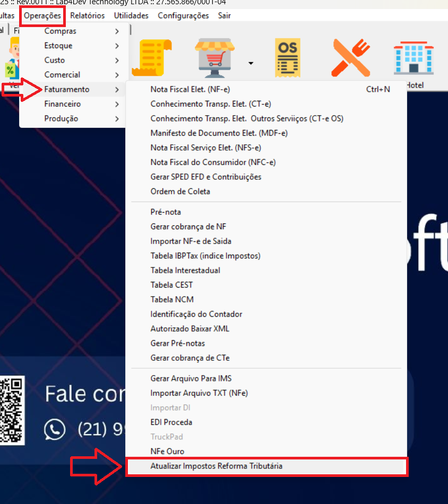Open the Configurações menu
The width and height of the screenshot is (448, 504).
point(183,15)
